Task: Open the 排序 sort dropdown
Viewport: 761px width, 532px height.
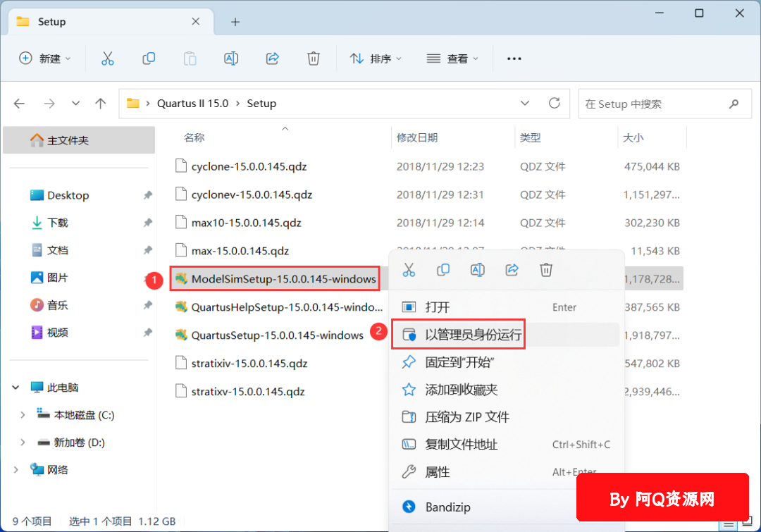Action: click(x=376, y=58)
